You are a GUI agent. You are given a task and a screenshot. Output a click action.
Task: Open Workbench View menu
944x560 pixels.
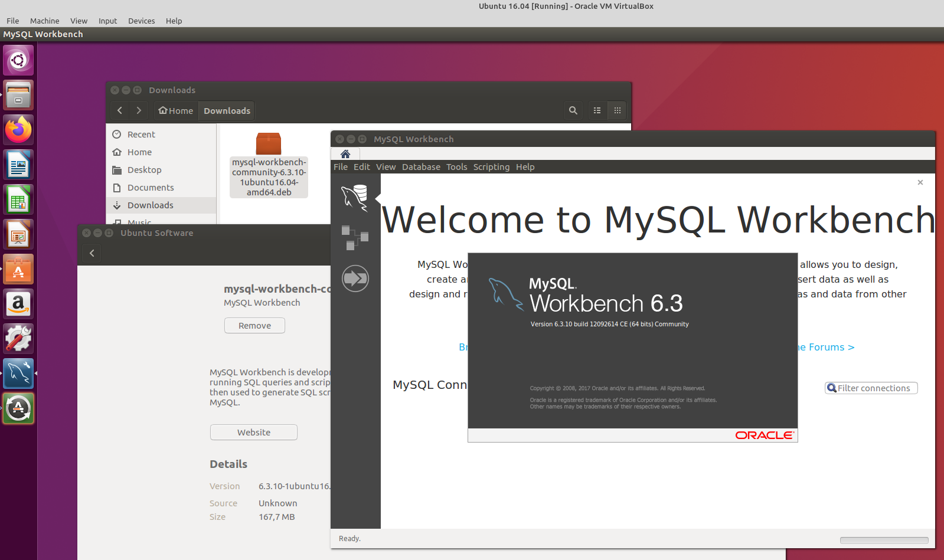click(386, 167)
